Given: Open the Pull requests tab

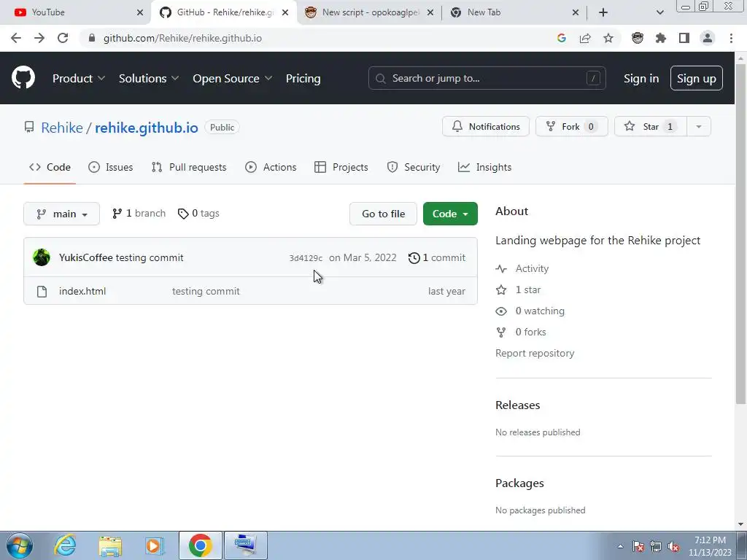Looking at the screenshot, I should pos(189,167).
